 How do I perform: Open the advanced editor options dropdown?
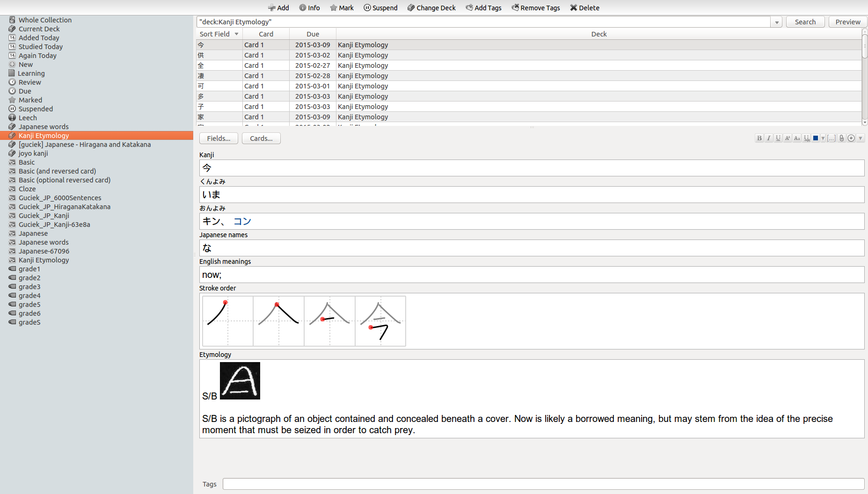[x=861, y=138]
